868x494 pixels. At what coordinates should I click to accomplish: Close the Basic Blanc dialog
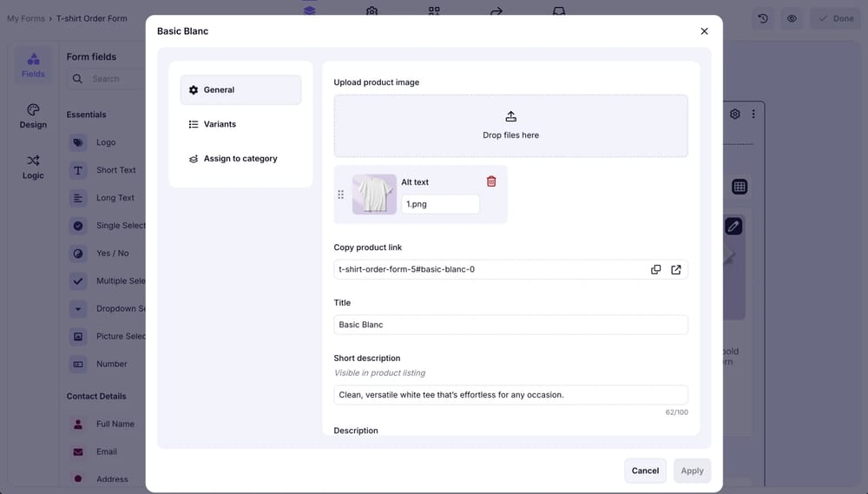click(704, 31)
